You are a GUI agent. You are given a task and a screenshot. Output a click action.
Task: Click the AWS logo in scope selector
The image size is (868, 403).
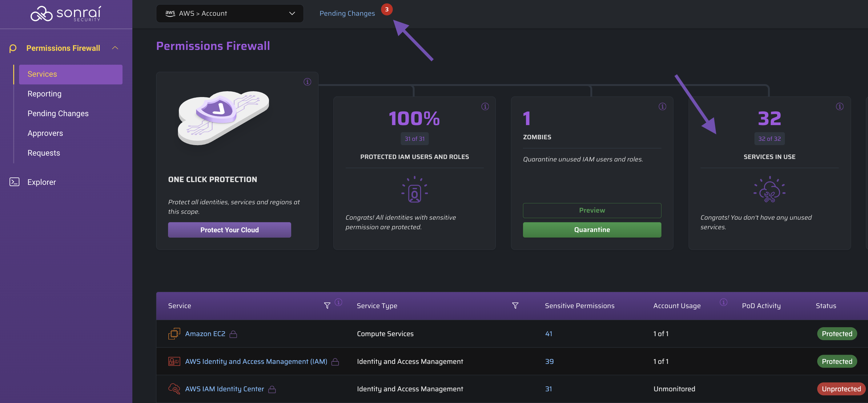[x=170, y=13]
